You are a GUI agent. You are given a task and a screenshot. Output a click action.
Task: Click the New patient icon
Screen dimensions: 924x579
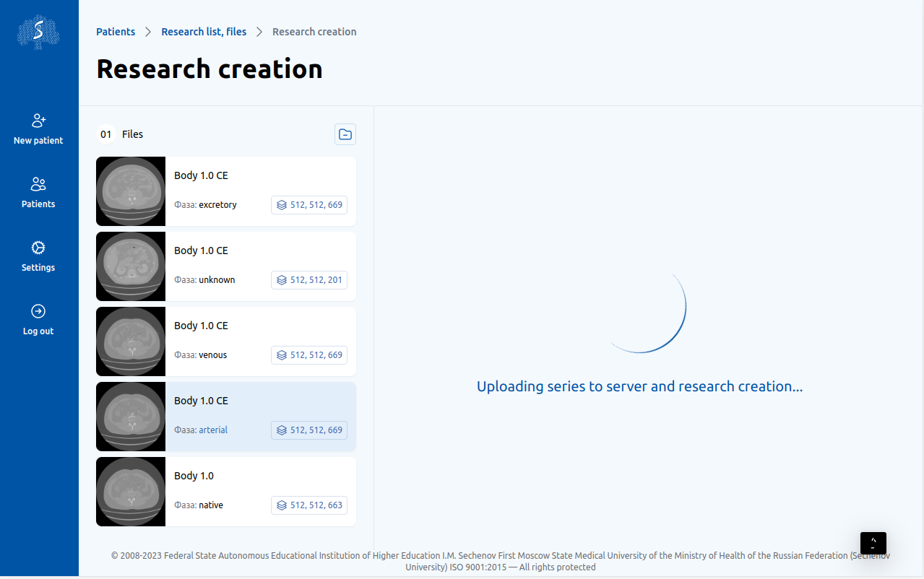[38, 121]
